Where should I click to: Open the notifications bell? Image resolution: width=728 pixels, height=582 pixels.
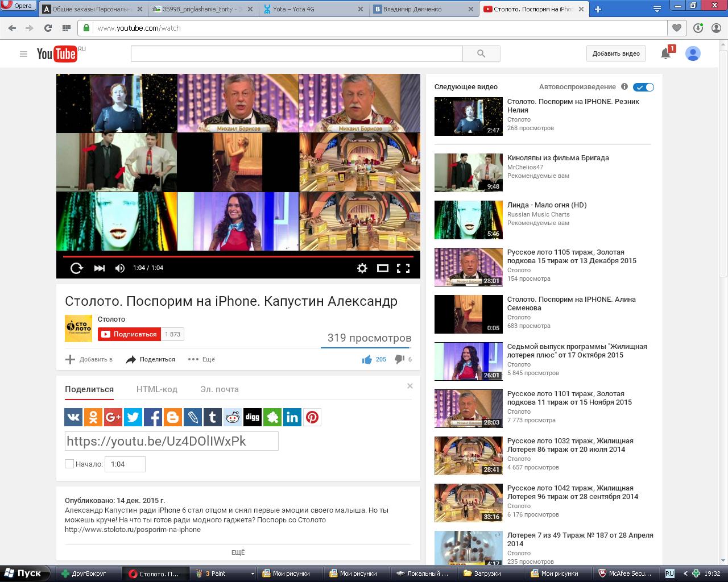point(665,53)
